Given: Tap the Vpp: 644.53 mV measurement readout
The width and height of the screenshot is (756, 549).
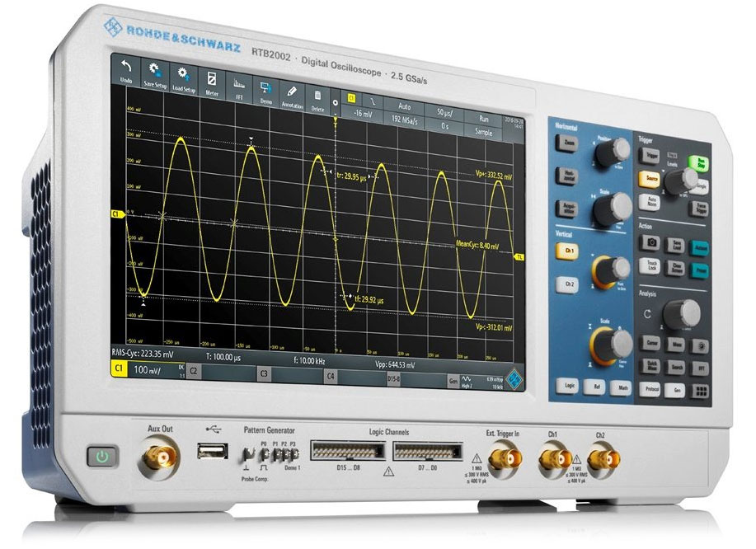Looking at the screenshot, I should click(x=395, y=365).
